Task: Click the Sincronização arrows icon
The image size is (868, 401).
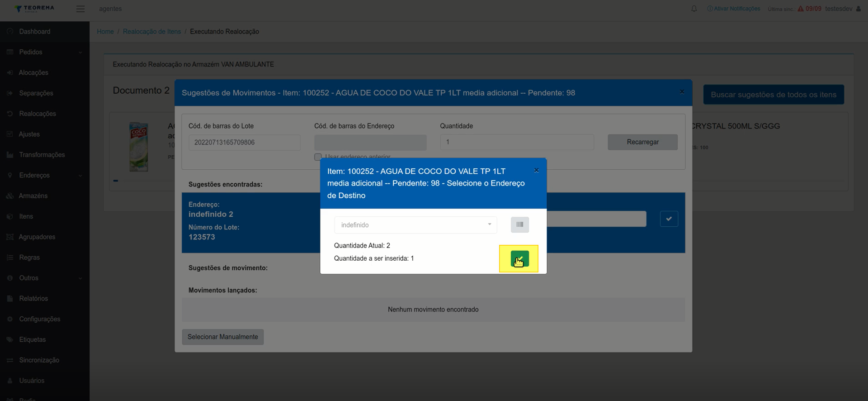Action: (10, 360)
